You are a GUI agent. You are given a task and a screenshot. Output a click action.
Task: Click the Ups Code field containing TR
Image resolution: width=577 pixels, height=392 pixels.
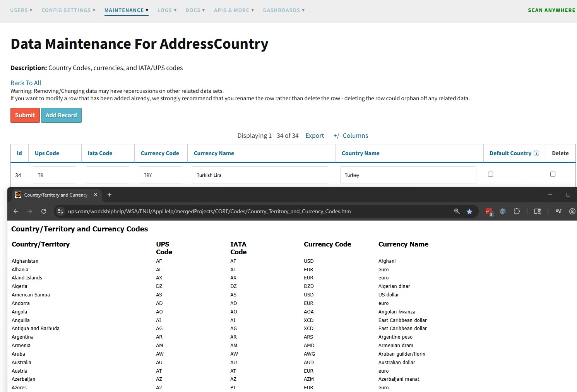pos(55,175)
